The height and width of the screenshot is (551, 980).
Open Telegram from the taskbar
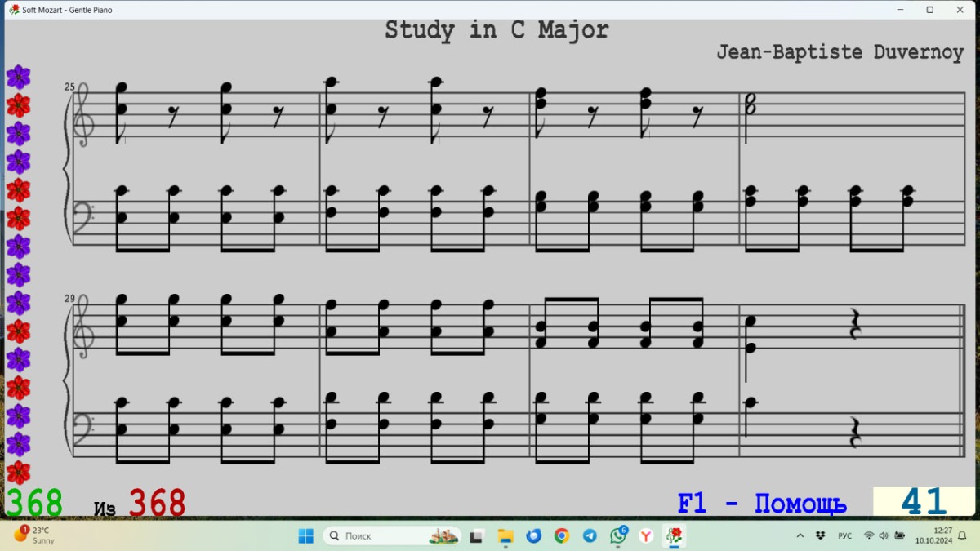pyautogui.click(x=590, y=536)
